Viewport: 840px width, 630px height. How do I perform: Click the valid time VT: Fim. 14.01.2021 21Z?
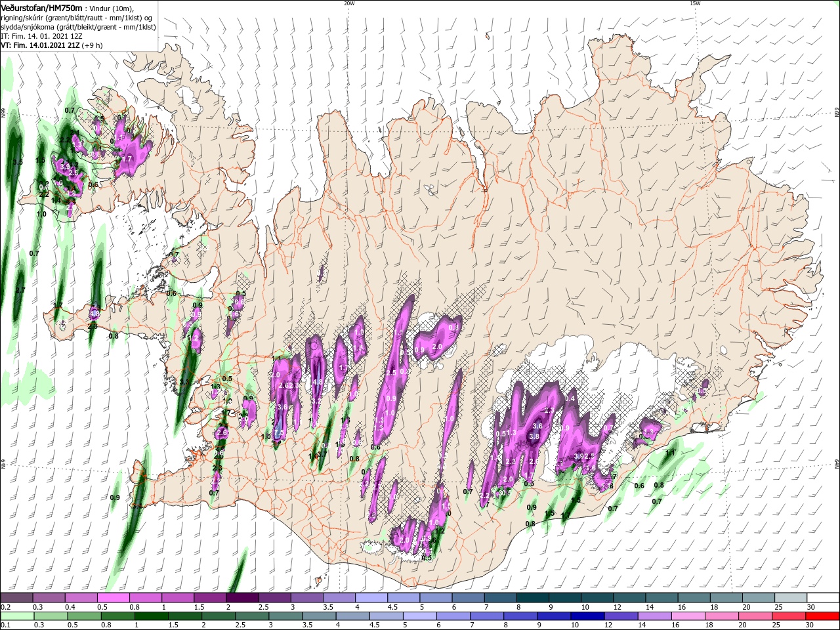pyautogui.click(x=40, y=45)
